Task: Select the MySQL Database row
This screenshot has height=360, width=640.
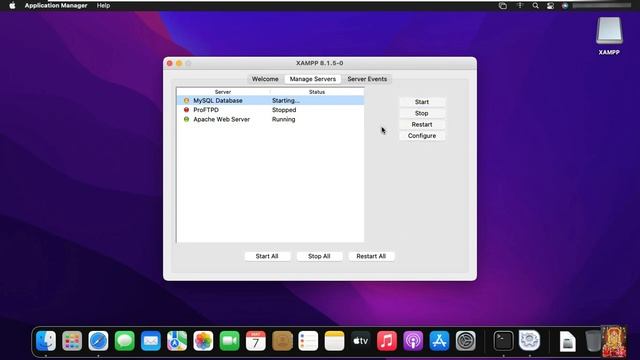Action: tap(270, 100)
